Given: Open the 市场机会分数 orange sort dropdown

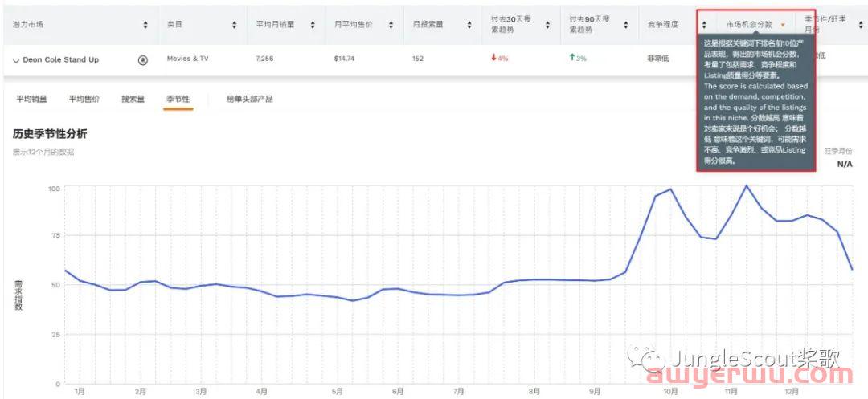Looking at the screenshot, I should click(x=783, y=25).
